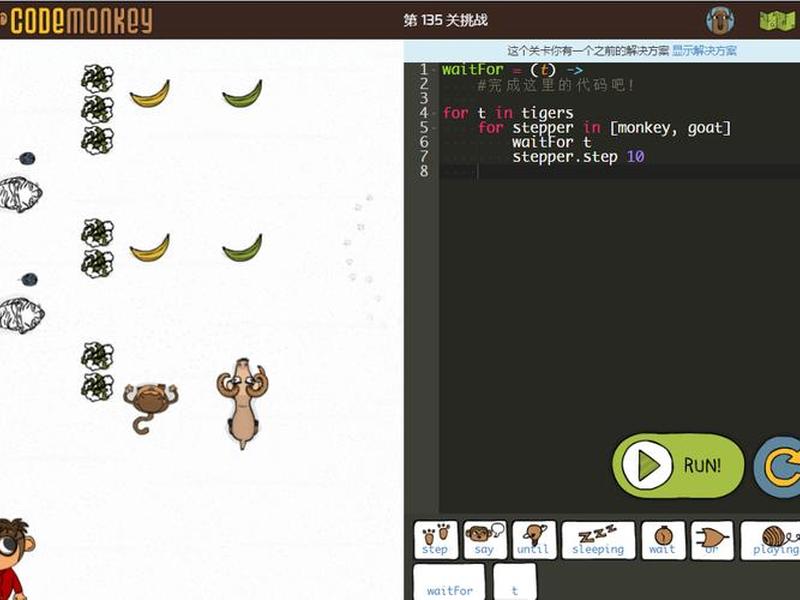Image resolution: width=800 pixels, height=600 pixels.
Task: Click the bush beside the monkey
Action: click(x=97, y=387)
